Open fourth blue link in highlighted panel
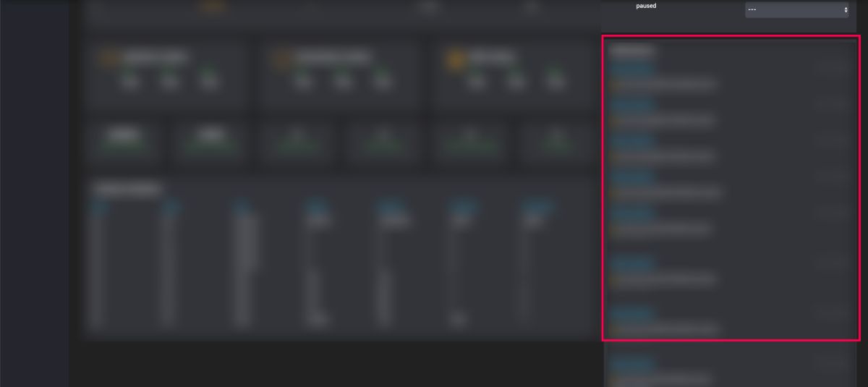The height and width of the screenshot is (387, 868). 631,177
